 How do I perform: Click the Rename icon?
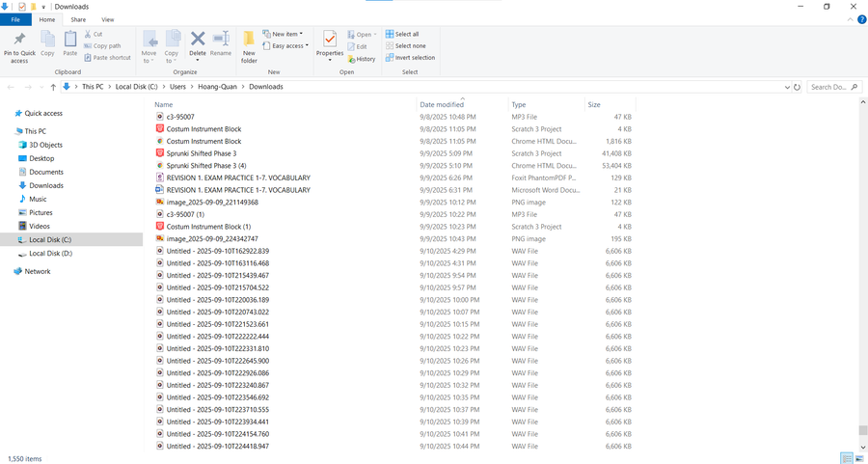point(221,39)
